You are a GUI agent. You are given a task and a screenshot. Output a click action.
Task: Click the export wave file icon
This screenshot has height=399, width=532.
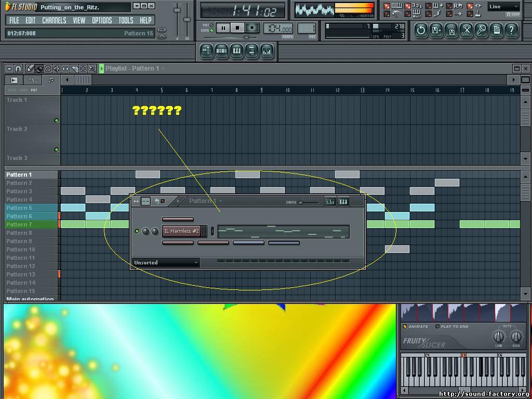pyautogui.click(x=451, y=30)
